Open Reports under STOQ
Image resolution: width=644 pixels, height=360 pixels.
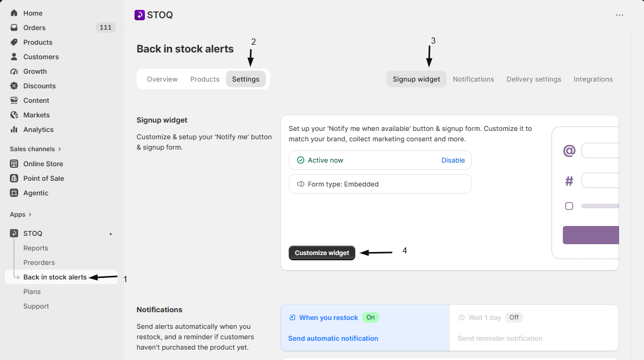36,248
